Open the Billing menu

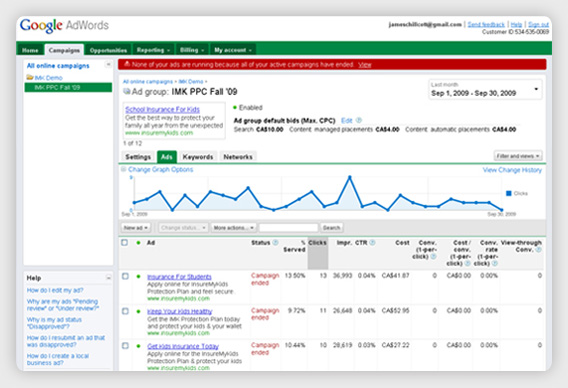tap(192, 50)
